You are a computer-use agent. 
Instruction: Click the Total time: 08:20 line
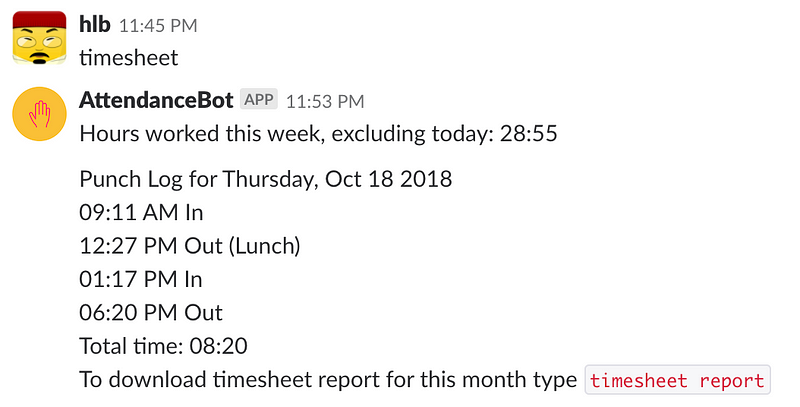pos(163,346)
